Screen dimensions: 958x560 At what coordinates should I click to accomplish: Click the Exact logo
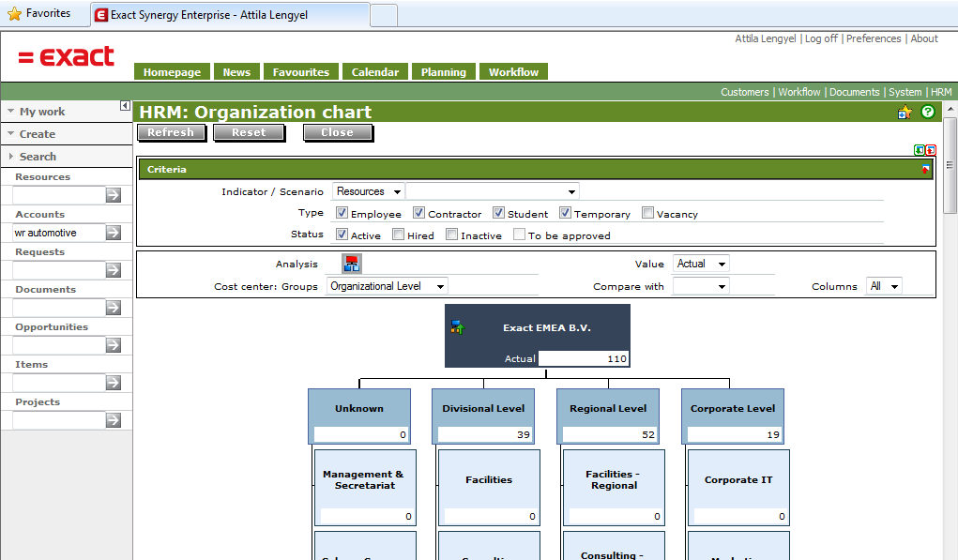click(x=66, y=57)
